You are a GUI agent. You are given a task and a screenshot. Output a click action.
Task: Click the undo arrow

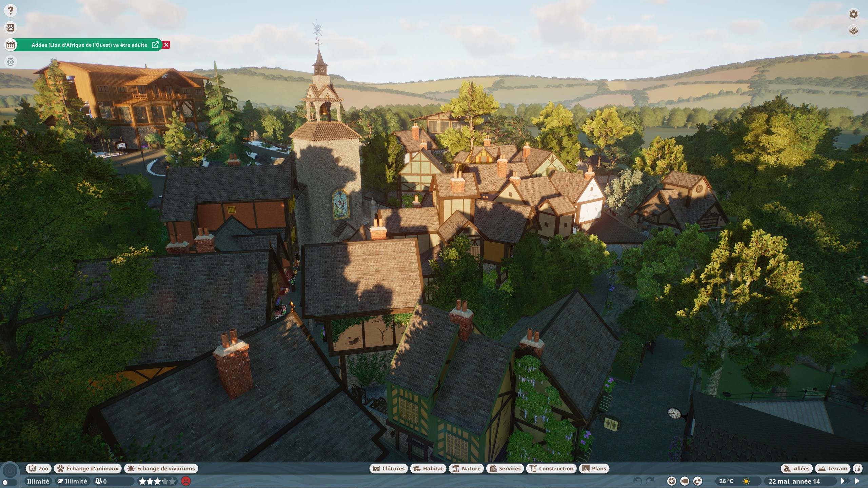point(637,481)
